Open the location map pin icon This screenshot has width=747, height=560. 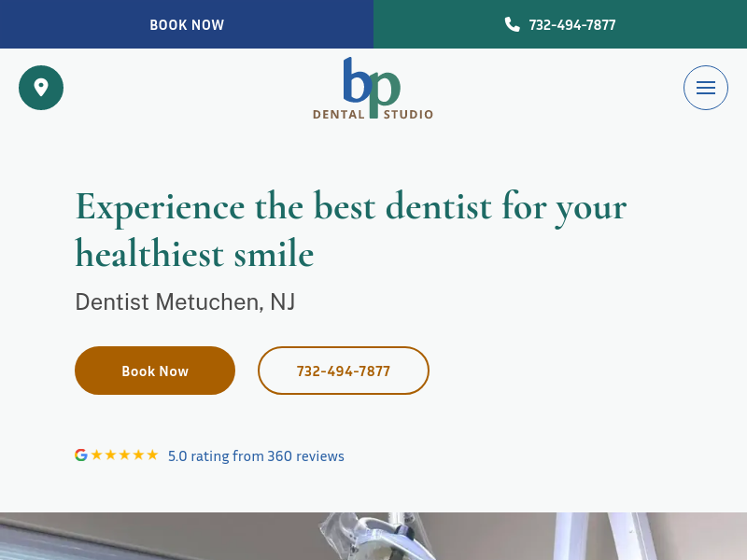click(41, 88)
